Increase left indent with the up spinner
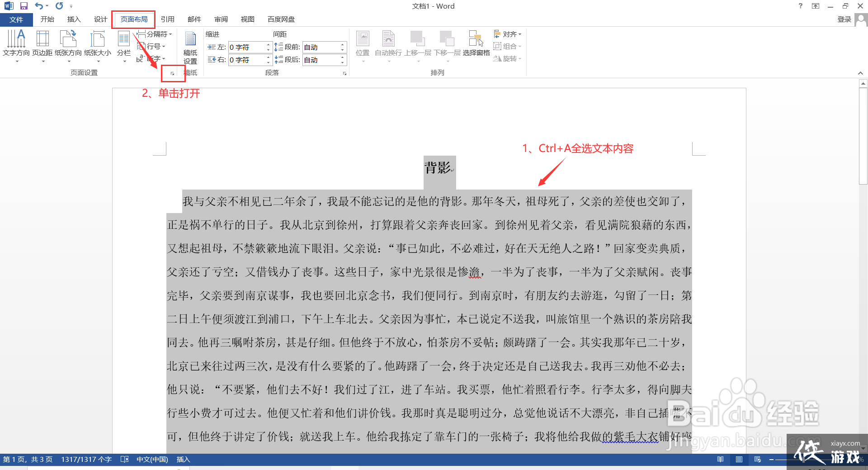The image size is (868, 470). (269, 44)
